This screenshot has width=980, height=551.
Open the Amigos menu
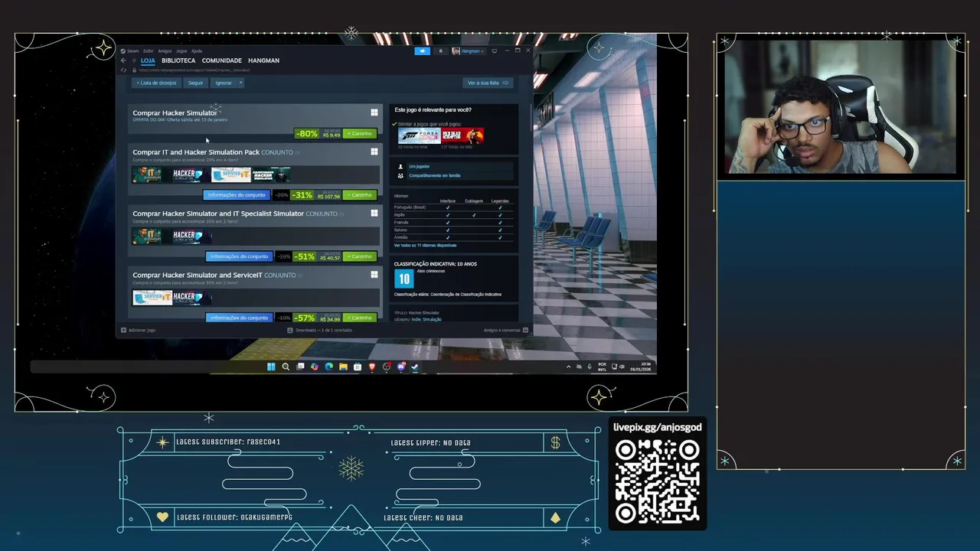pos(165,51)
